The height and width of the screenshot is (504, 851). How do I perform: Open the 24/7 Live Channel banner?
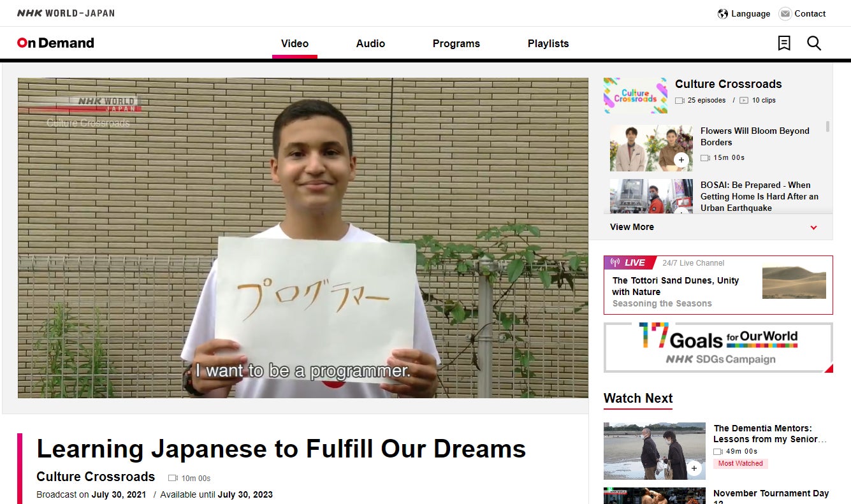coord(718,285)
